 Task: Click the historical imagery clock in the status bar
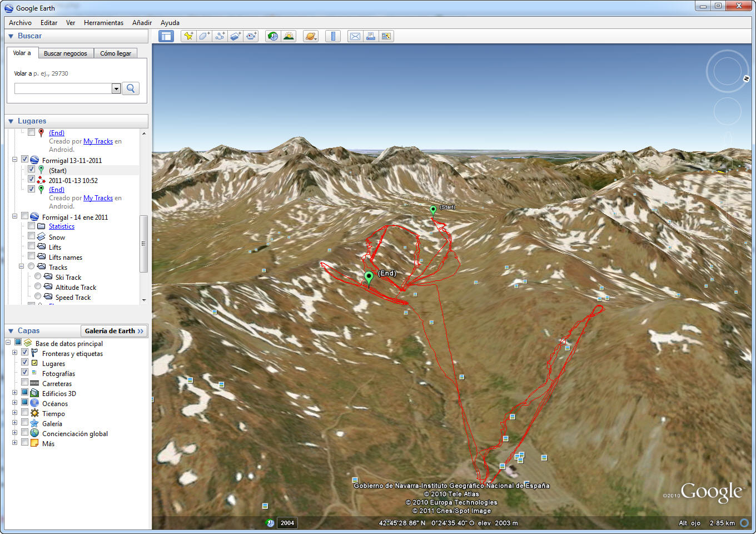point(270,523)
